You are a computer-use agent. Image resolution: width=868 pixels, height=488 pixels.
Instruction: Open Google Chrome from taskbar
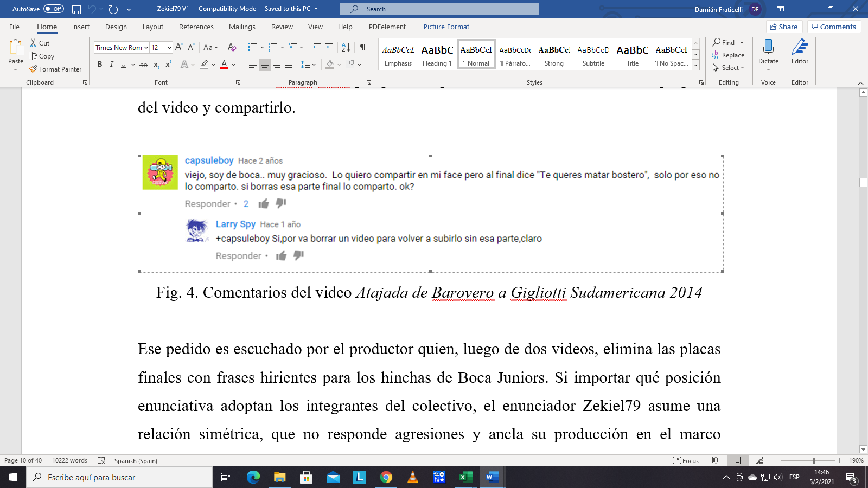(x=386, y=477)
